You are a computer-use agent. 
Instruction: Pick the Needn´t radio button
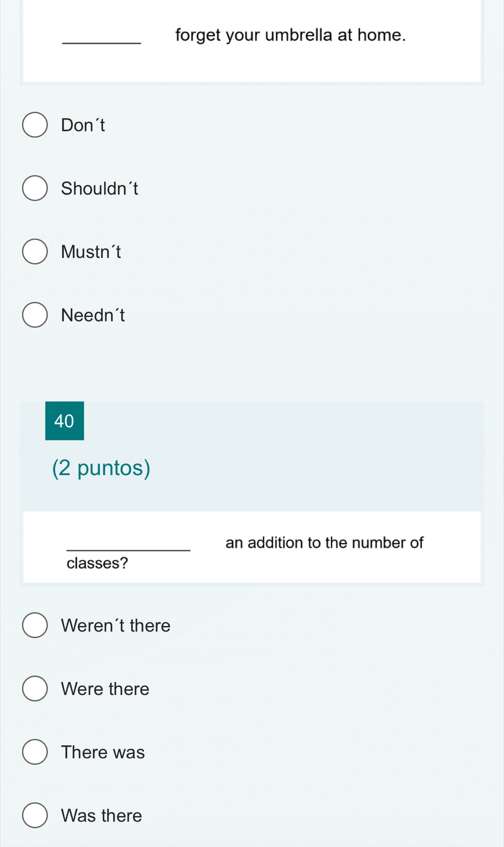(x=35, y=315)
